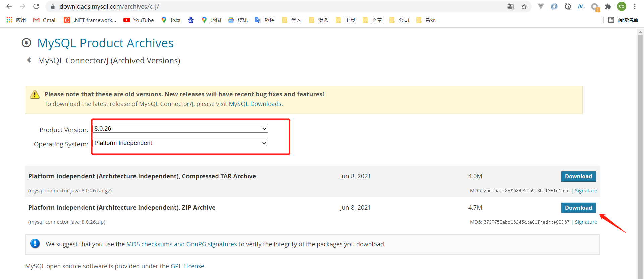Open the 工具 bookmark folder

point(345,20)
